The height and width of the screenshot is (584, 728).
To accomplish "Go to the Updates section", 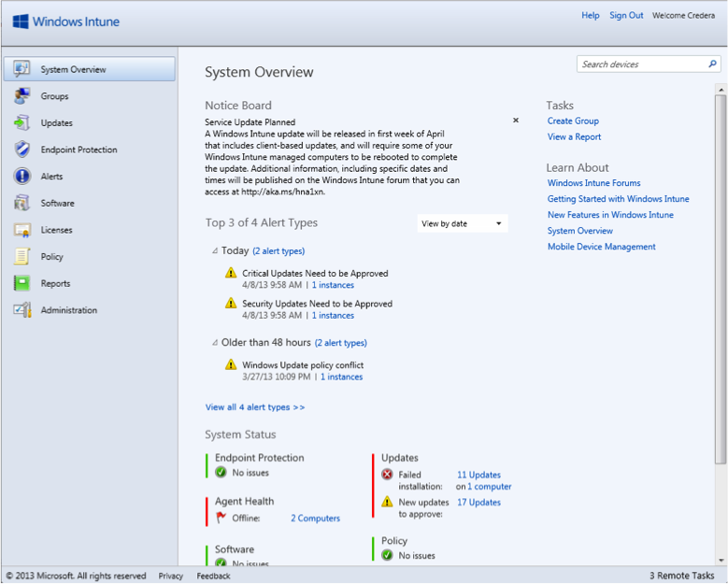I will coord(90,123).
